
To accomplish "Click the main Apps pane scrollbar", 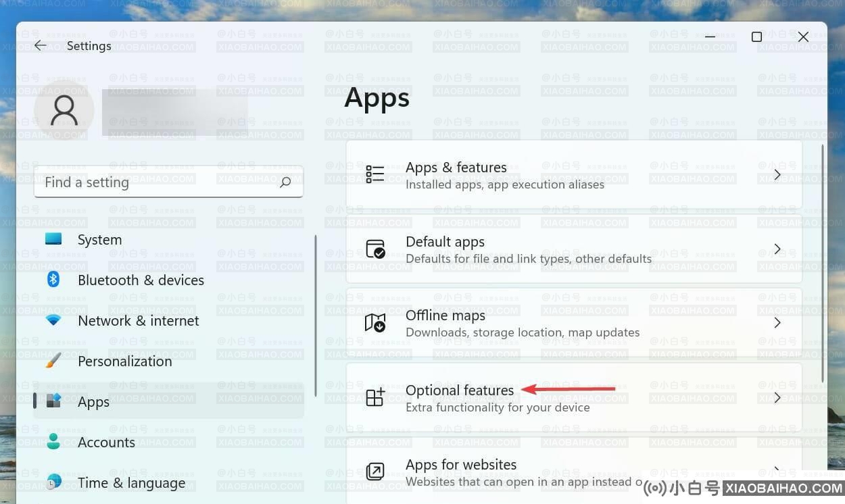I will [x=822, y=263].
